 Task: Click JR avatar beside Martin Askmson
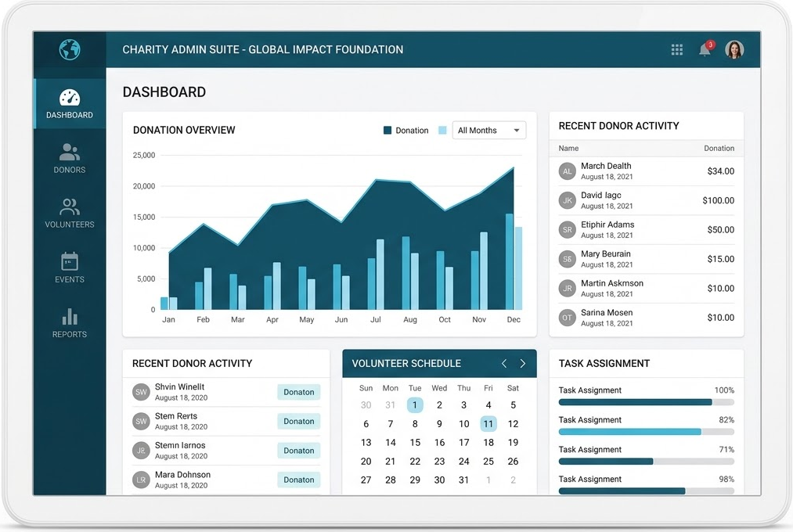(x=568, y=289)
